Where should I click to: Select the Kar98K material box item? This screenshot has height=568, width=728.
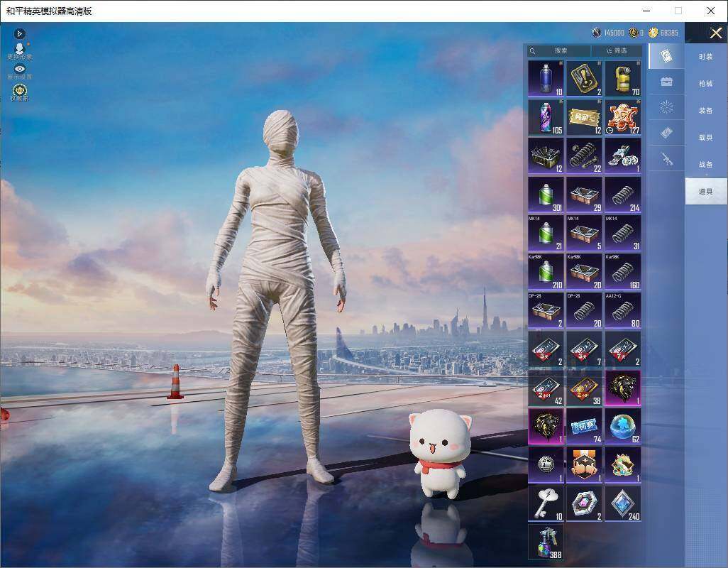[585, 272]
